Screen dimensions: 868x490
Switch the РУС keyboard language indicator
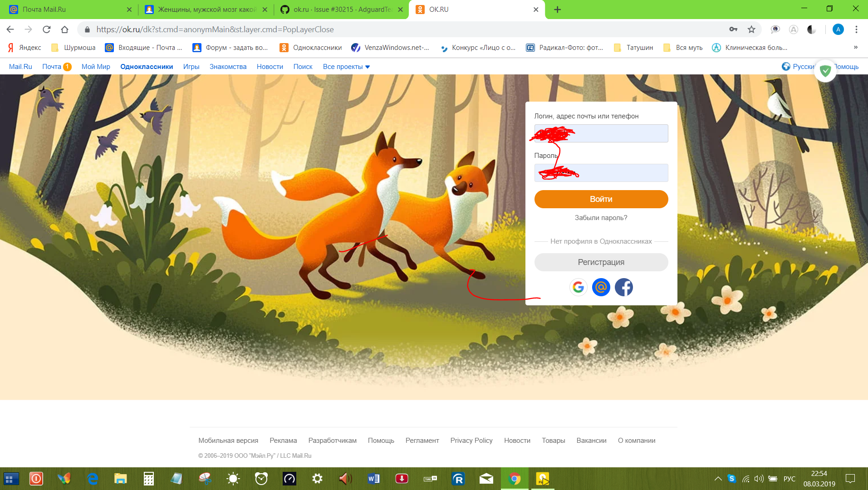(789, 479)
